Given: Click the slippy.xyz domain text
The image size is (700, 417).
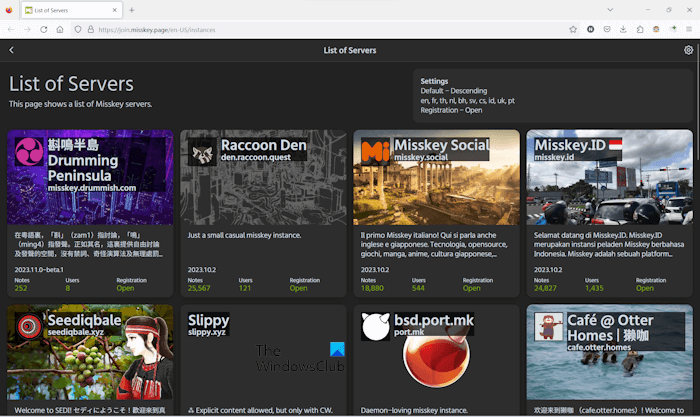Looking at the screenshot, I should (x=207, y=332).
